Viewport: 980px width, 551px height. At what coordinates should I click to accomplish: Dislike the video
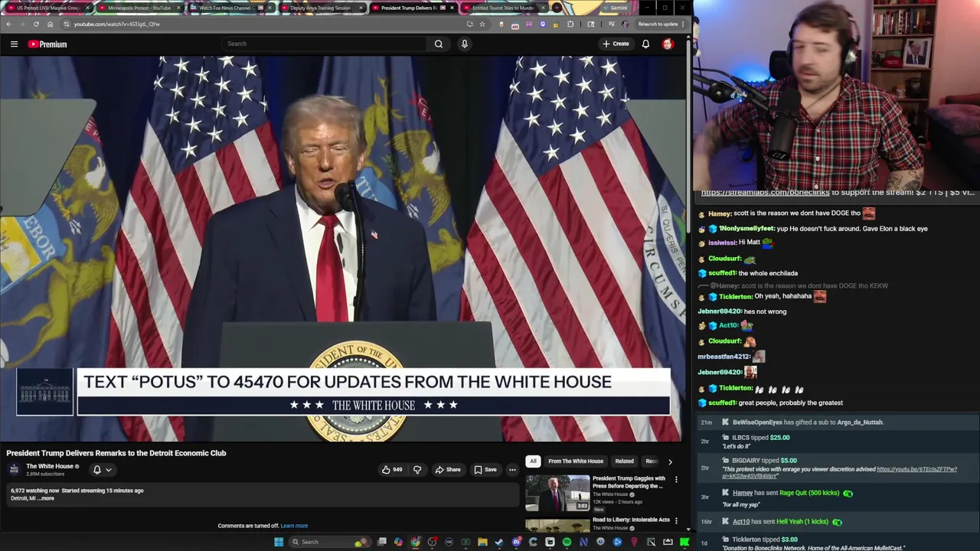click(x=417, y=470)
